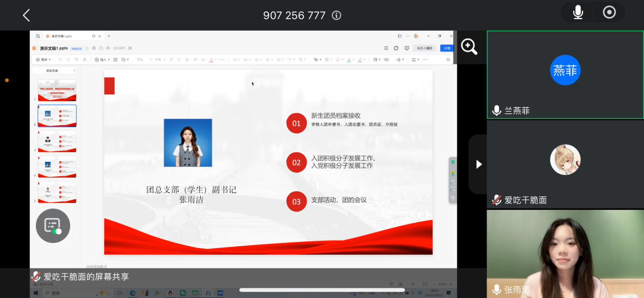Viewport: 644px width, 298px height.
Task: Click the search icon in WPS toolbar
Action: tap(448, 60)
